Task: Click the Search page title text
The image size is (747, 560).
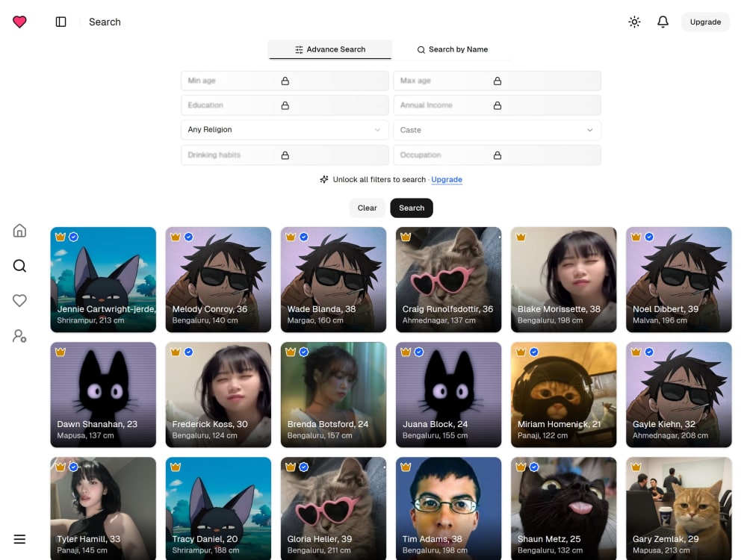Action: [x=105, y=22]
